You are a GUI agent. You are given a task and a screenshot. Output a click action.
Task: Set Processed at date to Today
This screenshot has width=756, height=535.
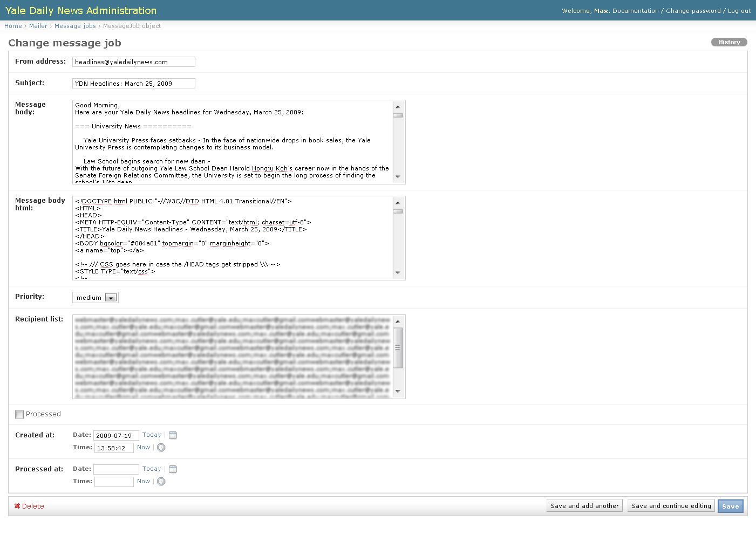152,469
